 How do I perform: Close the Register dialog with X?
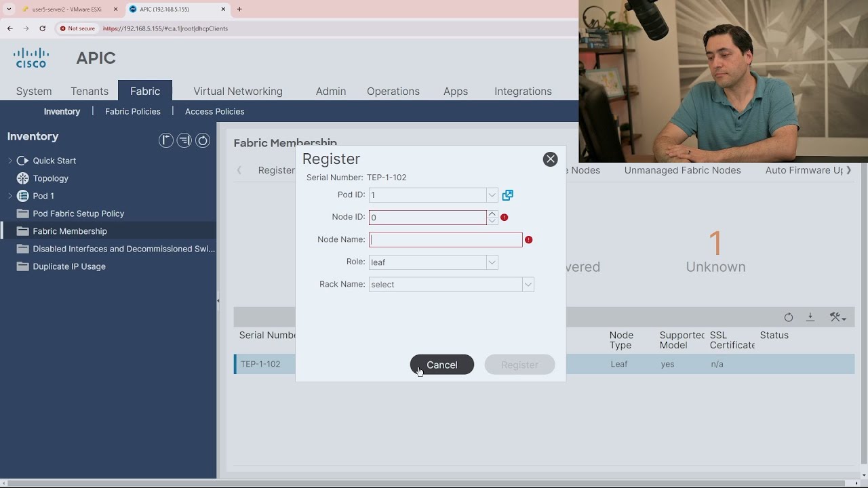tap(550, 159)
